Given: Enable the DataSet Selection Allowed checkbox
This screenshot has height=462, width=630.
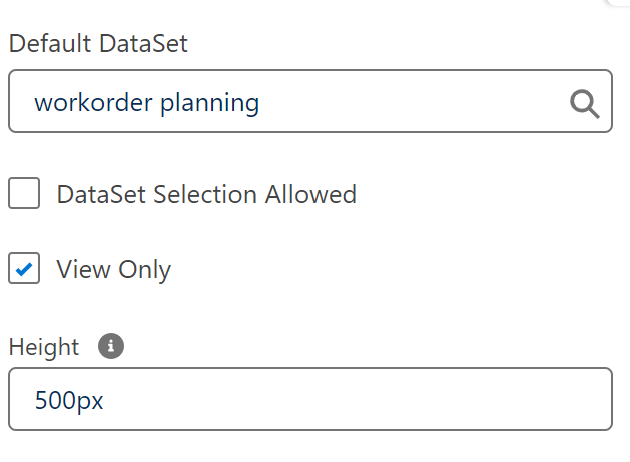Looking at the screenshot, I should [x=24, y=193].
